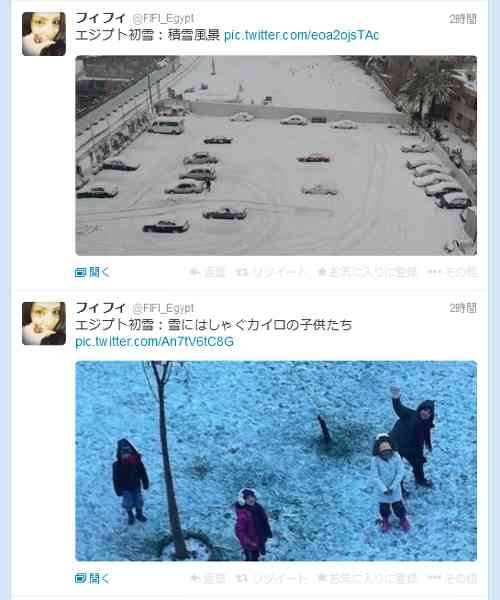Open link pic.twitter.com/An7tV6tC8G
The height and width of the screenshot is (600, 500).
(x=154, y=341)
